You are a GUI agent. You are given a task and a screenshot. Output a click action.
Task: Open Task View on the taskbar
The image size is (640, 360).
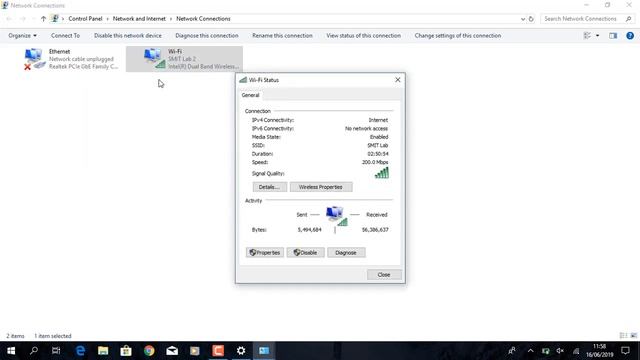coord(56,351)
